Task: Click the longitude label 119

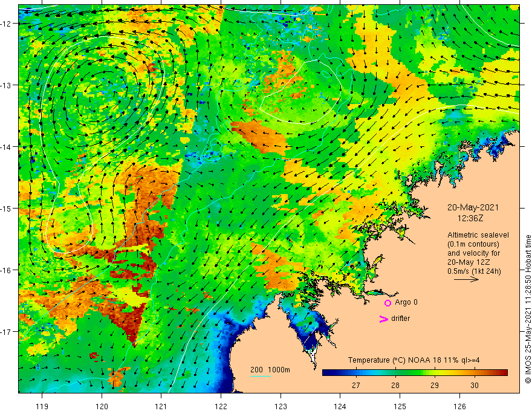Action: 42,406
